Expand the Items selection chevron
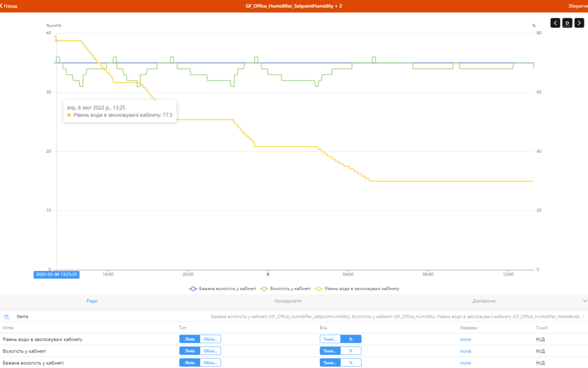The image size is (588, 368). point(583,317)
